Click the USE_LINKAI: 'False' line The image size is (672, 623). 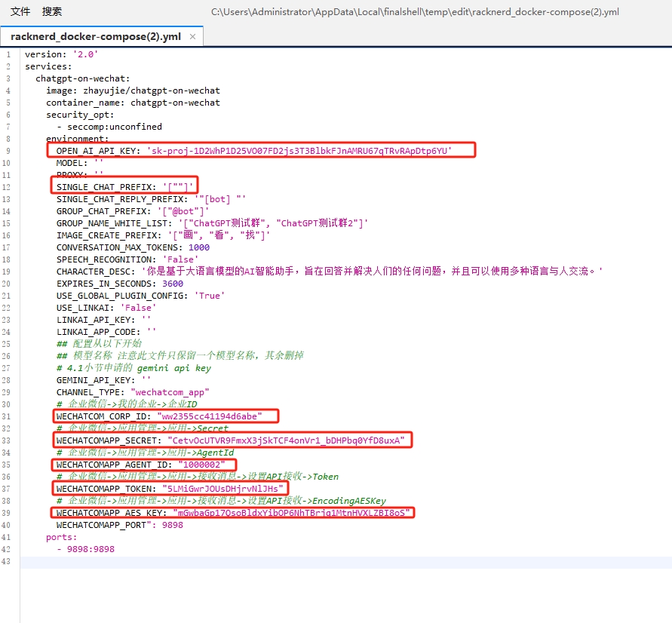click(106, 308)
